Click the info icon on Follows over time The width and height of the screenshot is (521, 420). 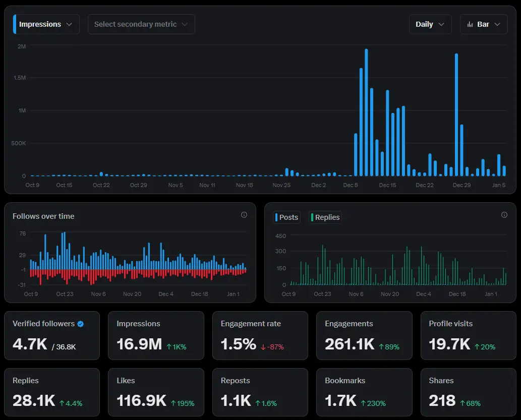[x=244, y=215]
